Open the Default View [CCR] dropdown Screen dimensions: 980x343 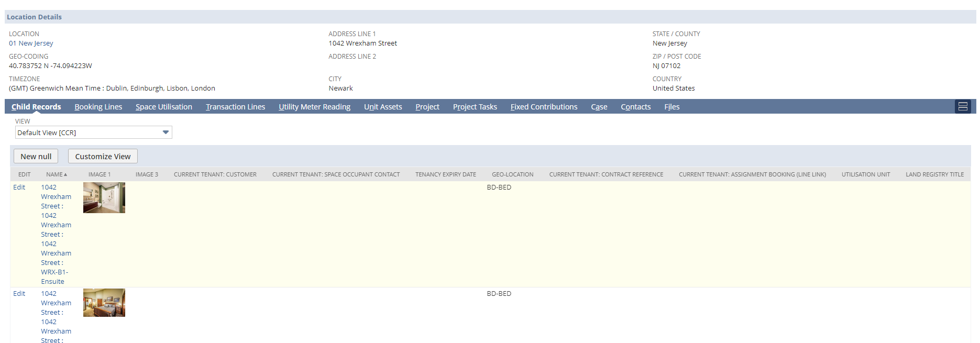pos(93,132)
